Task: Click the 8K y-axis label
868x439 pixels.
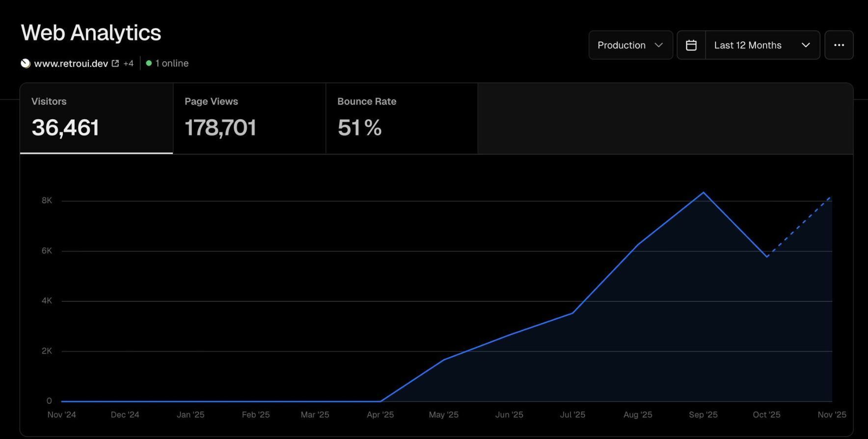Action: 47,200
